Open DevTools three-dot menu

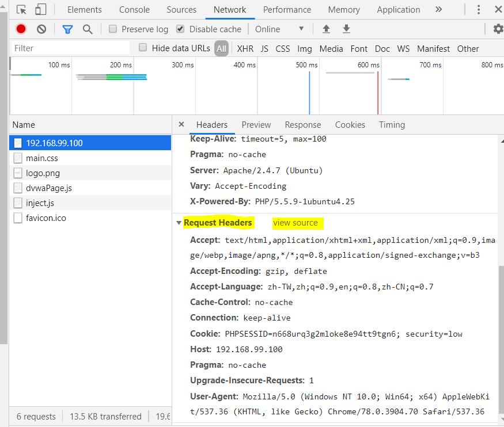479,10
